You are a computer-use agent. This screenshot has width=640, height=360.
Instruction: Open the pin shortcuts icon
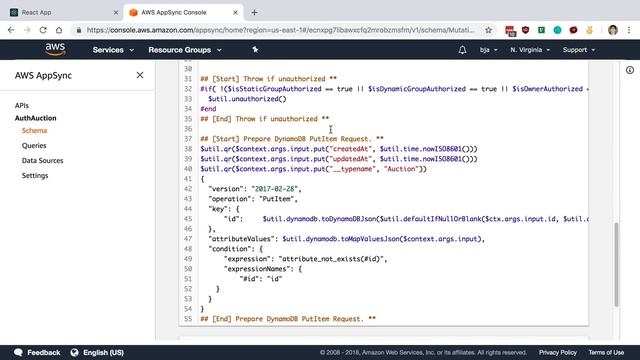(255, 50)
